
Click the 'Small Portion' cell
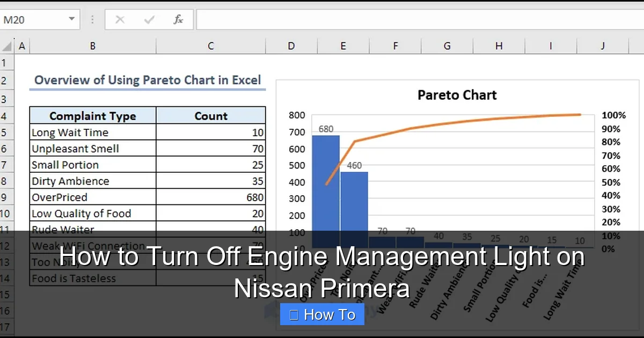pos(93,165)
